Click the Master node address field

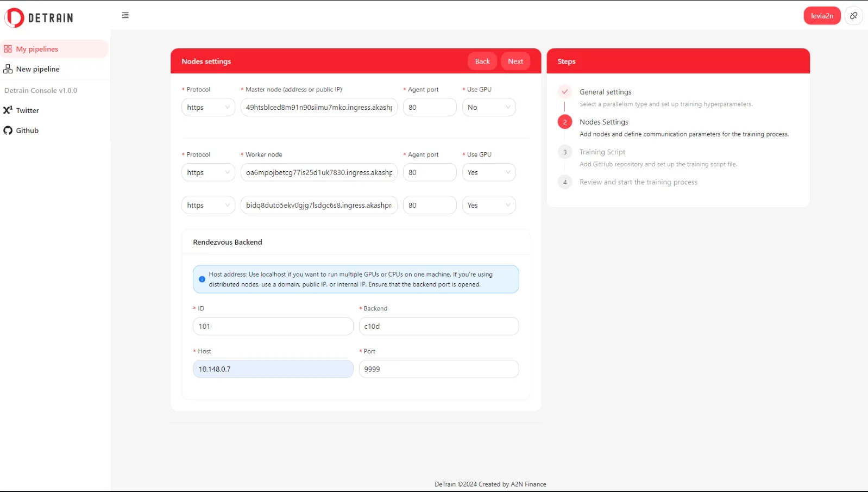pos(319,108)
